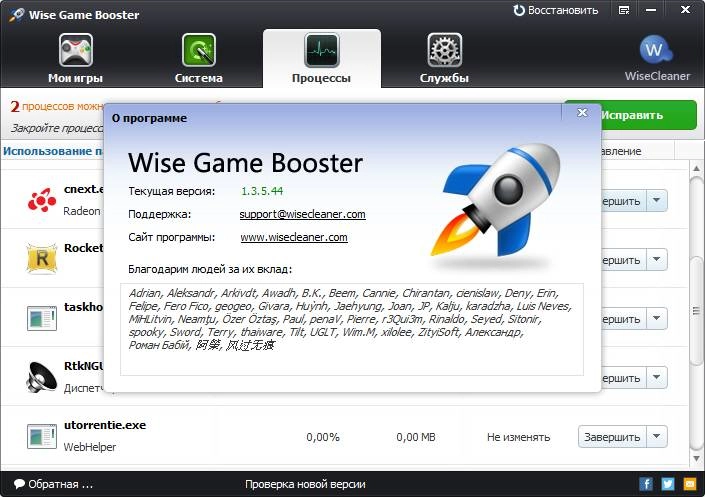Open the My Games tab (Мои игры)
This screenshot has width=705, height=497.
pos(76,58)
